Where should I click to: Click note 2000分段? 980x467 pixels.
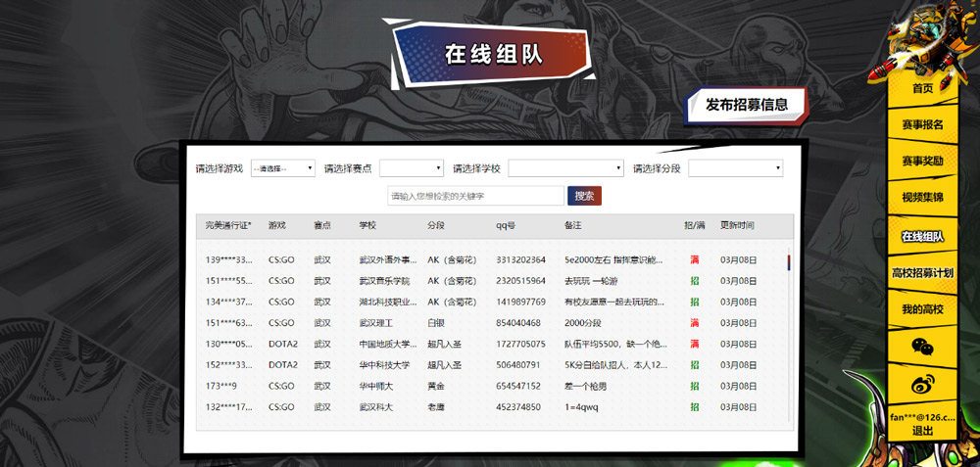pos(582,323)
